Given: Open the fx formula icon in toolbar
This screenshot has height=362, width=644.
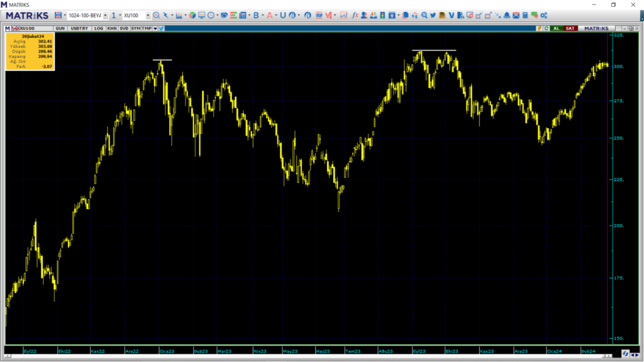Looking at the screenshot, I should 355,15.
